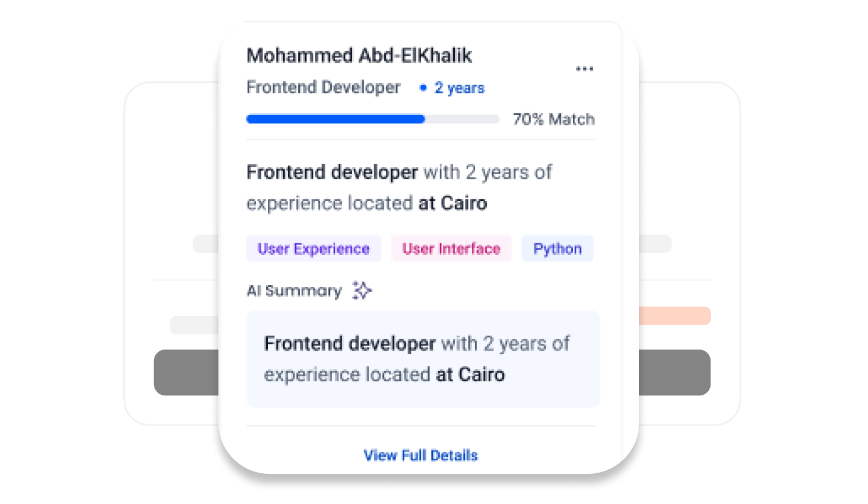Click gray placeholder bar right of Python tag
The height and width of the screenshot is (504, 868).
[x=655, y=244]
